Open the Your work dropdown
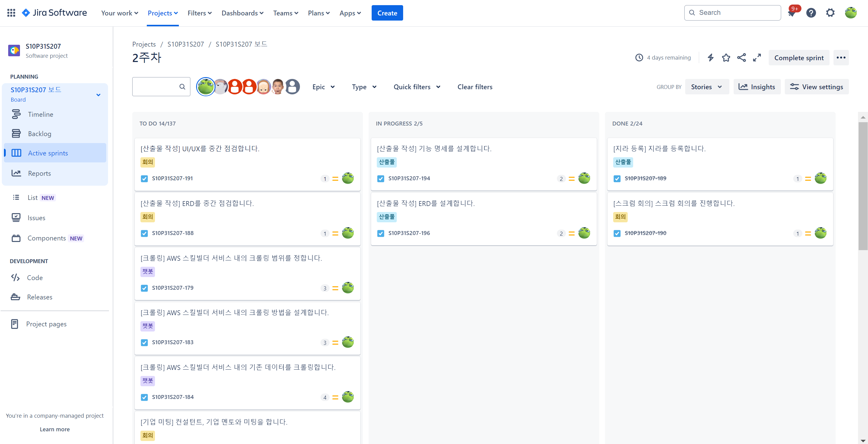Screen dimensions: 868x444 pyautogui.click(x=120, y=13)
